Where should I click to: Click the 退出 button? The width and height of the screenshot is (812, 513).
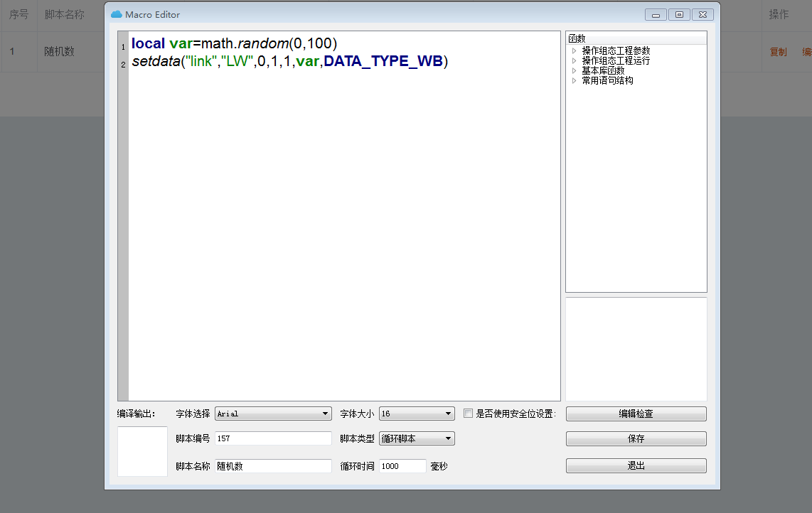pos(636,465)
